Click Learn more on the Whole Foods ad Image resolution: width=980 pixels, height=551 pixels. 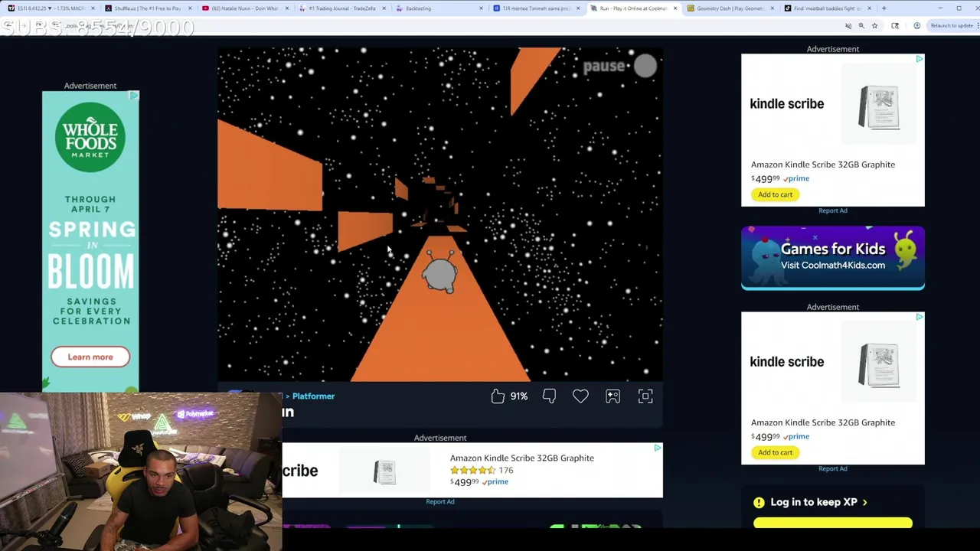click(90, 357)
